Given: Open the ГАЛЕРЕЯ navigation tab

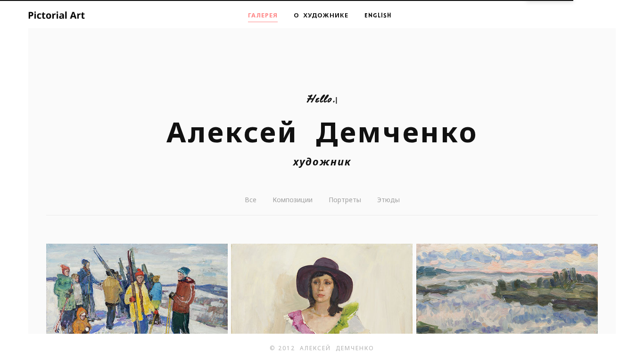Looking at the screenshot, I should (x=263, y=16).
